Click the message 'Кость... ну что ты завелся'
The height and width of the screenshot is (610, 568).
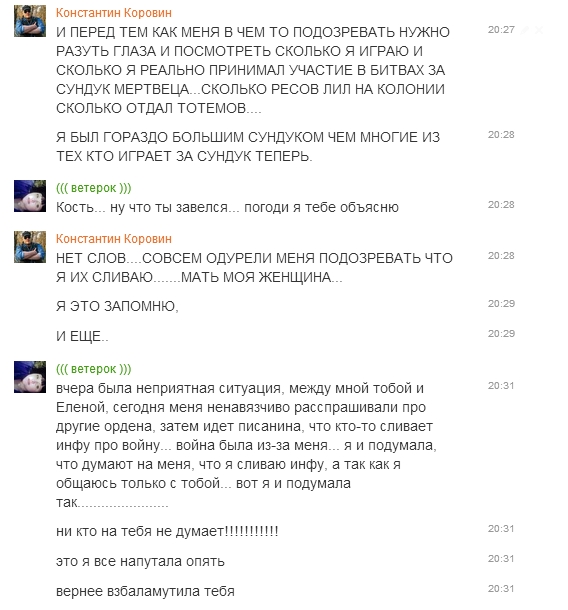coord(227,207)
